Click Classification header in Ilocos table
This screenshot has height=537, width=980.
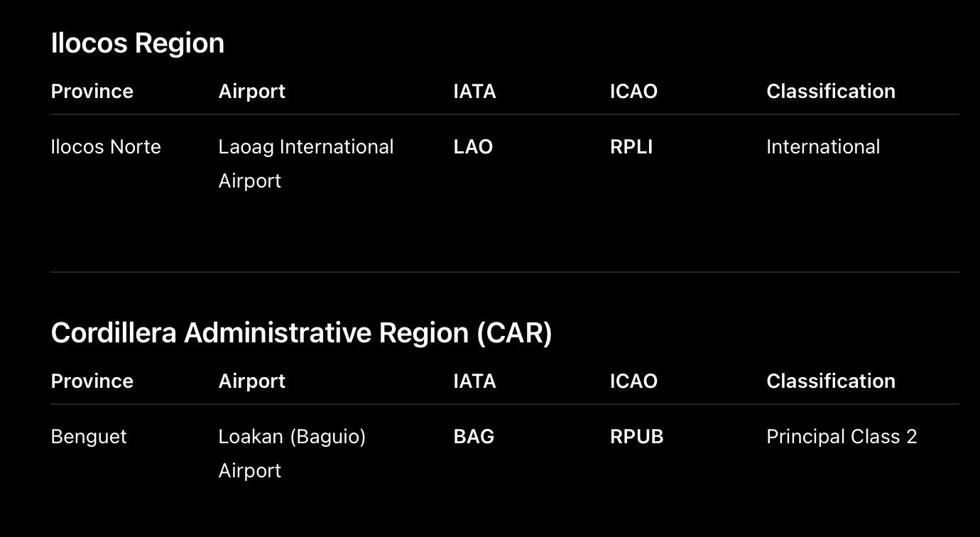tap(831, 92)
